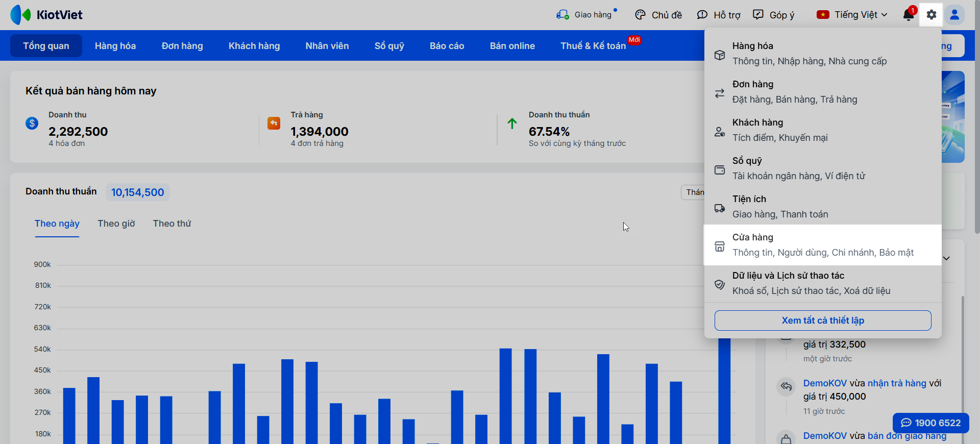Click the Chủ đề palette icon
Viewport: 980px width, 444px height.
640,15
